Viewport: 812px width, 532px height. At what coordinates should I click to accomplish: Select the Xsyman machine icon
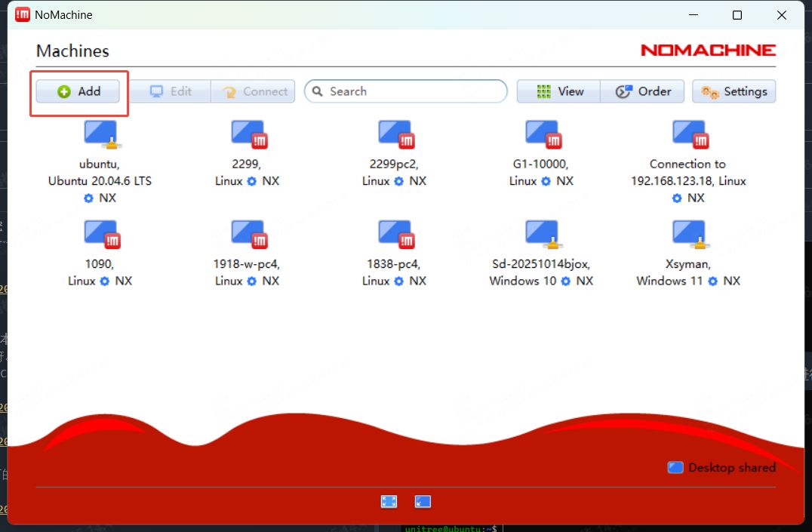tap(691, 234)
